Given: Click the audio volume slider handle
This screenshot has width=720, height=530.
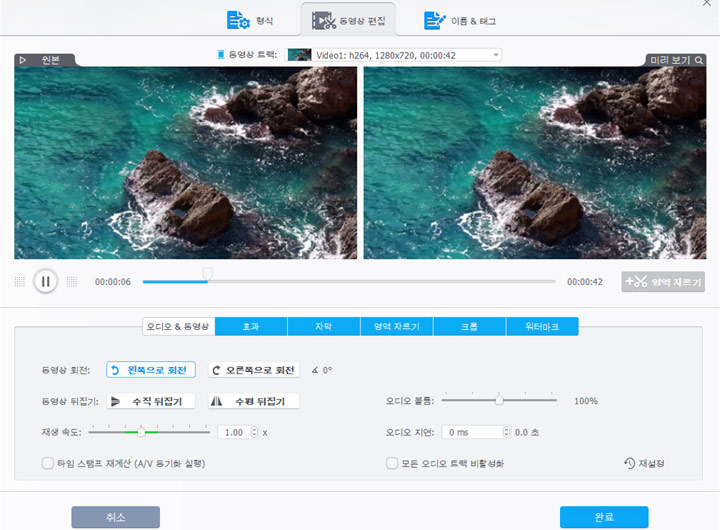Looking at the screenshot, I should (499, 400).
